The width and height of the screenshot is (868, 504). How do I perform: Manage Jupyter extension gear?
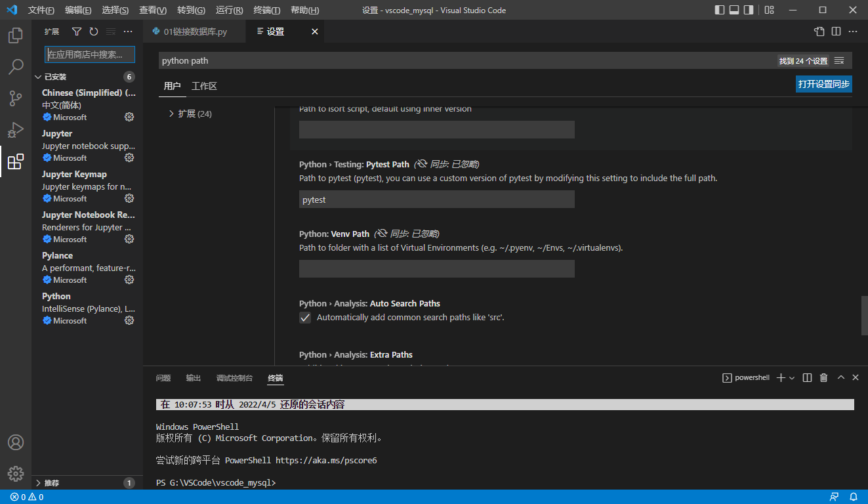pyautogui.click(x=129, y=157)
